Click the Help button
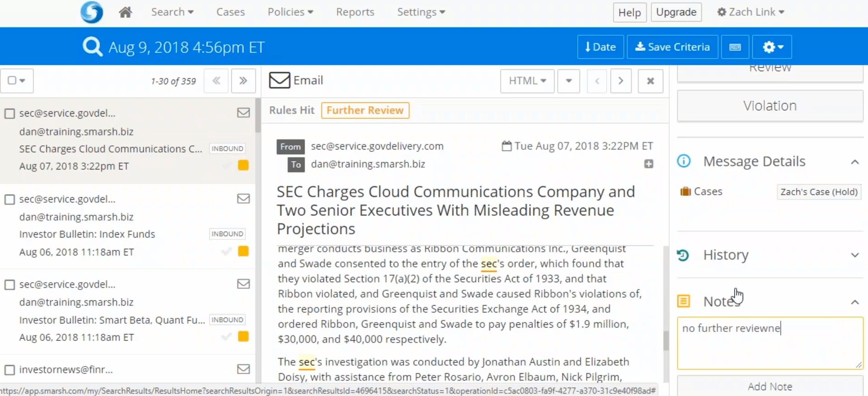The width and height of the screenshot is (868, 396). (629, 12)
